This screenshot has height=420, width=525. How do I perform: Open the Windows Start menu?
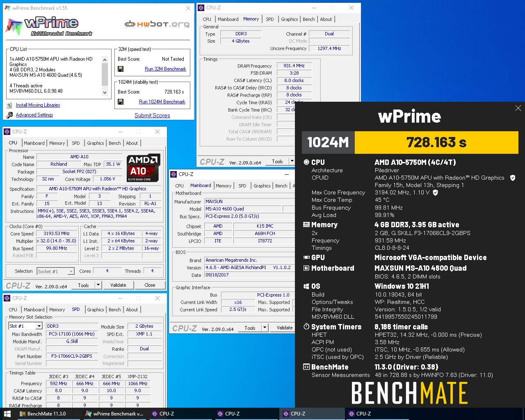click(7, 414)
